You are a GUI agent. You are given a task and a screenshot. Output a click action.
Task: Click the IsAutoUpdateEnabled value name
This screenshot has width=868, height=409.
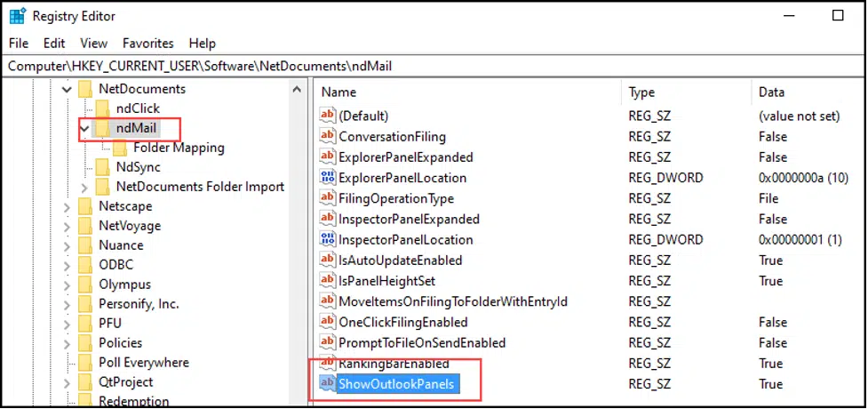coord(400,260)
